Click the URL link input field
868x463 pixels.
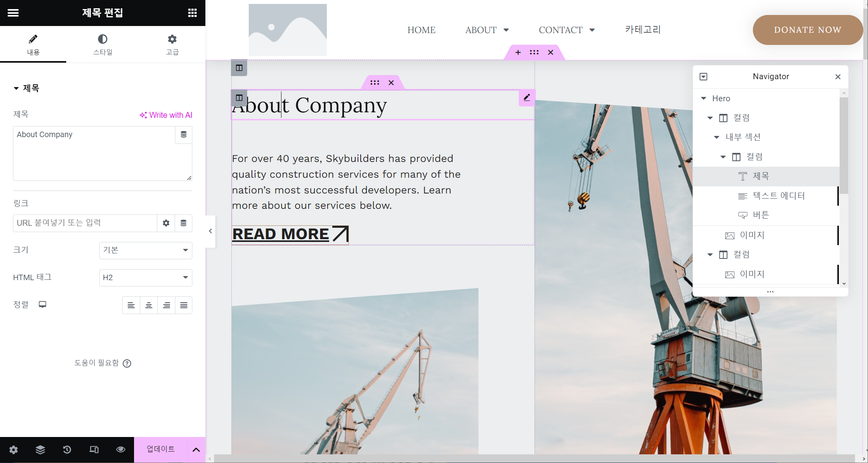click(85, 223)
